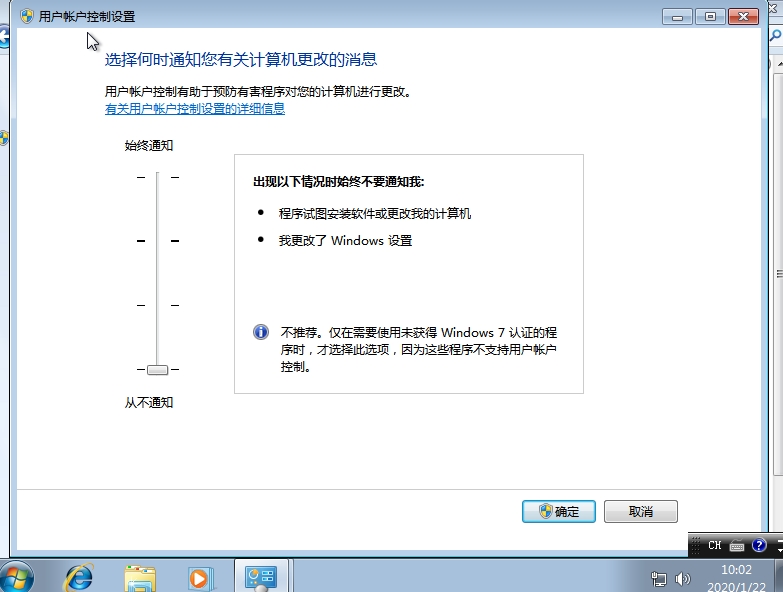This screenshot has height=592, width=783.
Task: Minimize the 用户帐户控制设置 window
Action: 677,17
